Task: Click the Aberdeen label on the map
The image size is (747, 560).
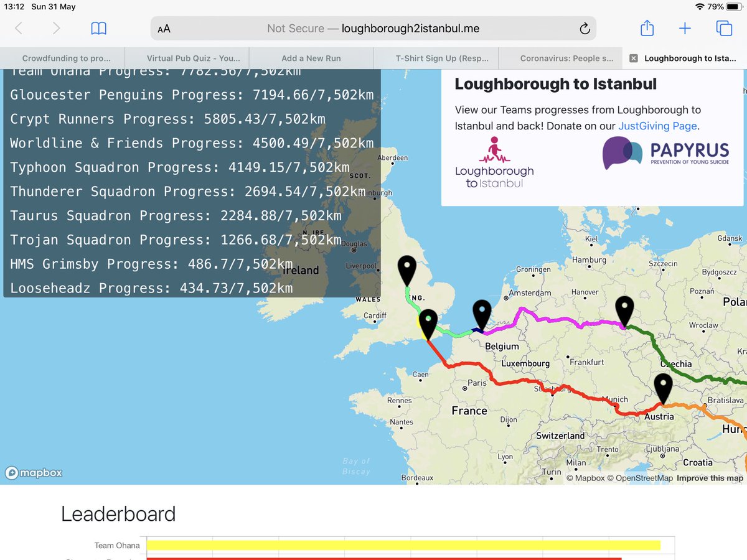Action: [393, 158]
